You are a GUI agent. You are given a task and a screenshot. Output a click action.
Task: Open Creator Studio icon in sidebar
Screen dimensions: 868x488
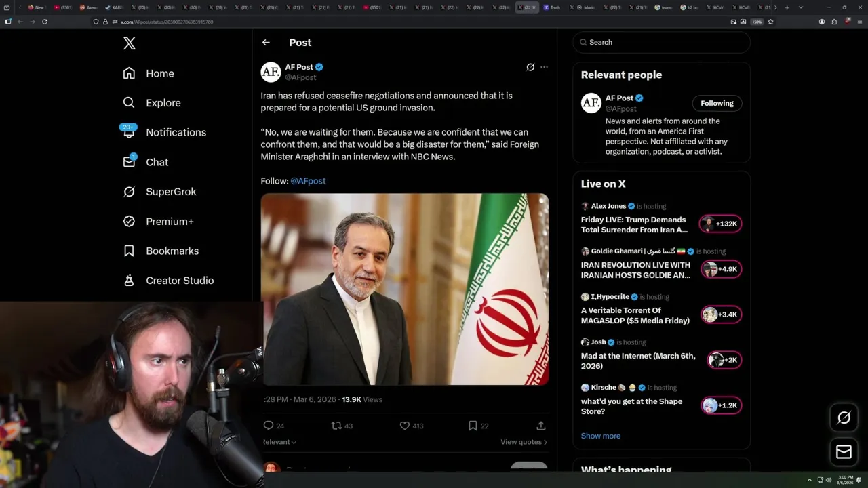[129, 281]
